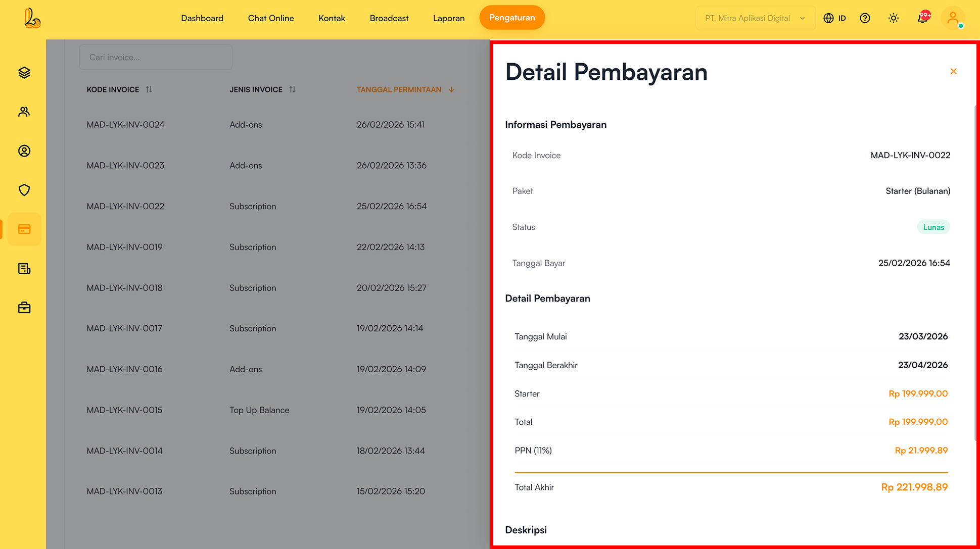
Task: Open the user avatar profile menu
Action: pos(953,18)
